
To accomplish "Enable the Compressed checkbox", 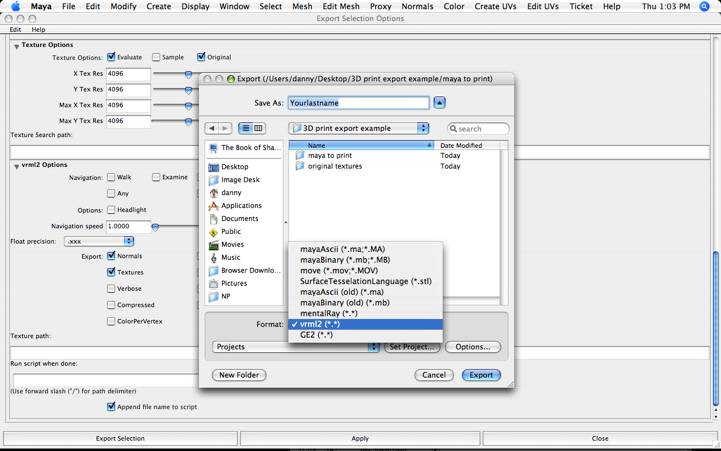I will (x=111, y=305).
